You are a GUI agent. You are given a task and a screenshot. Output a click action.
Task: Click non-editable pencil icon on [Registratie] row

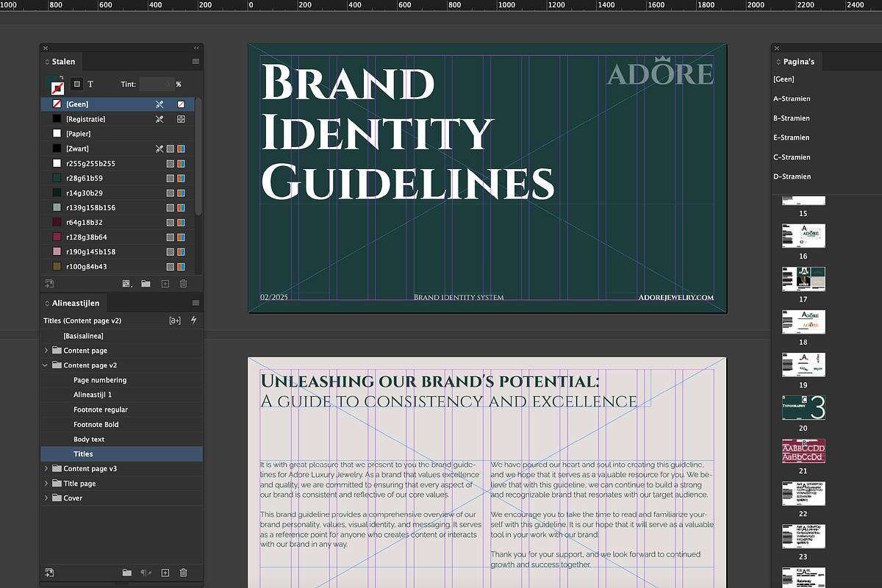[159, 119]
